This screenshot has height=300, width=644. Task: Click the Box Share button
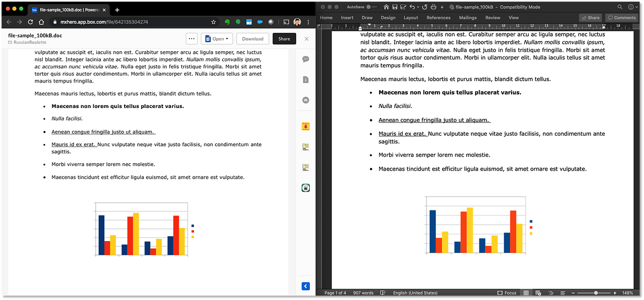pos(284,39)
